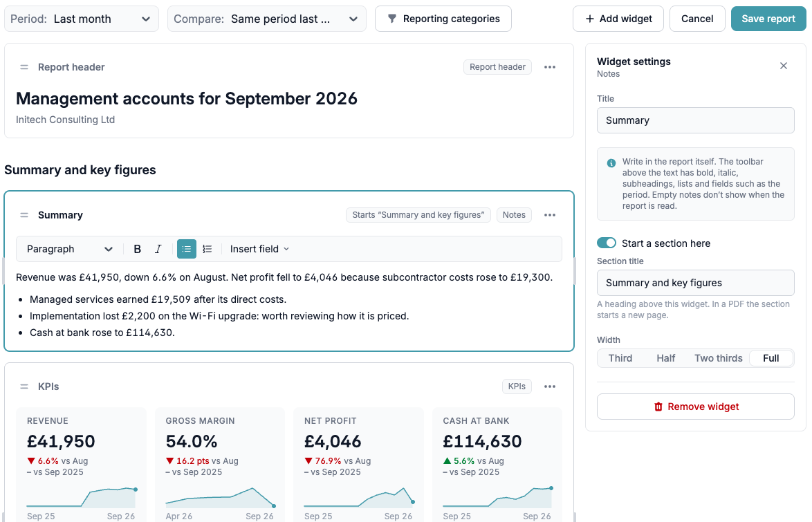
Task: Grab the Summary widget drag handle
Action: click(24, 215)
